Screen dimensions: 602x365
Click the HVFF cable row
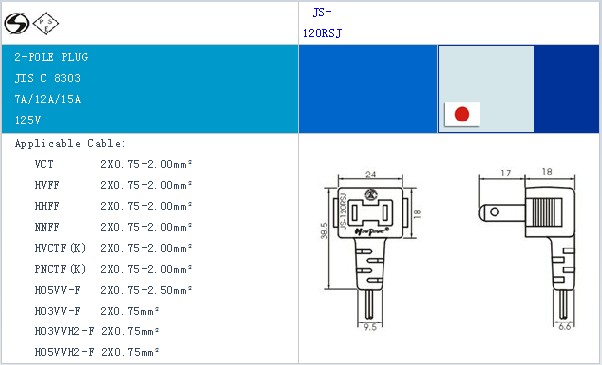coord(113,185)
